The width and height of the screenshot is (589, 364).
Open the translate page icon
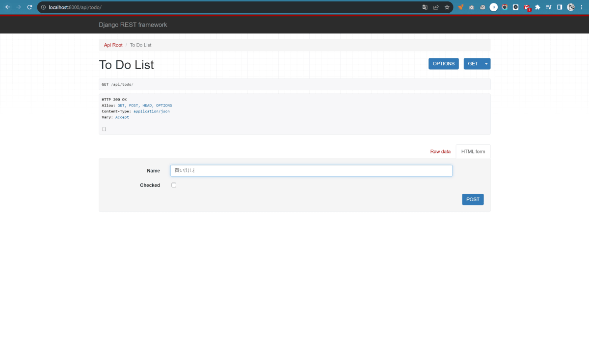(x=425, y=7)
